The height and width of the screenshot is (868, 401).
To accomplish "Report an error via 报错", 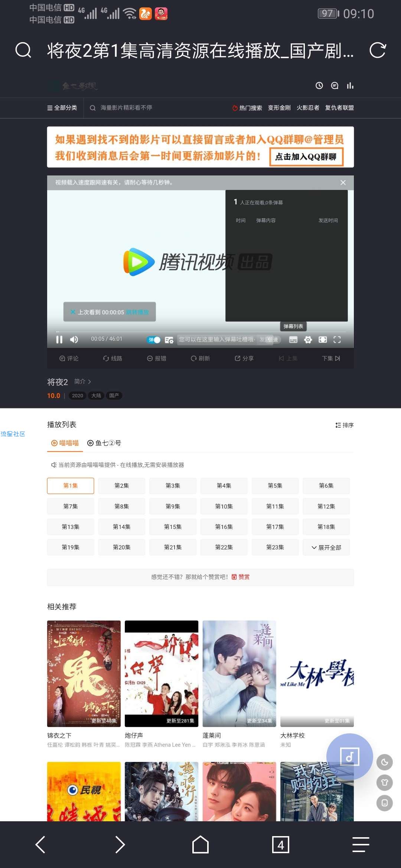I will click(157, 358).
